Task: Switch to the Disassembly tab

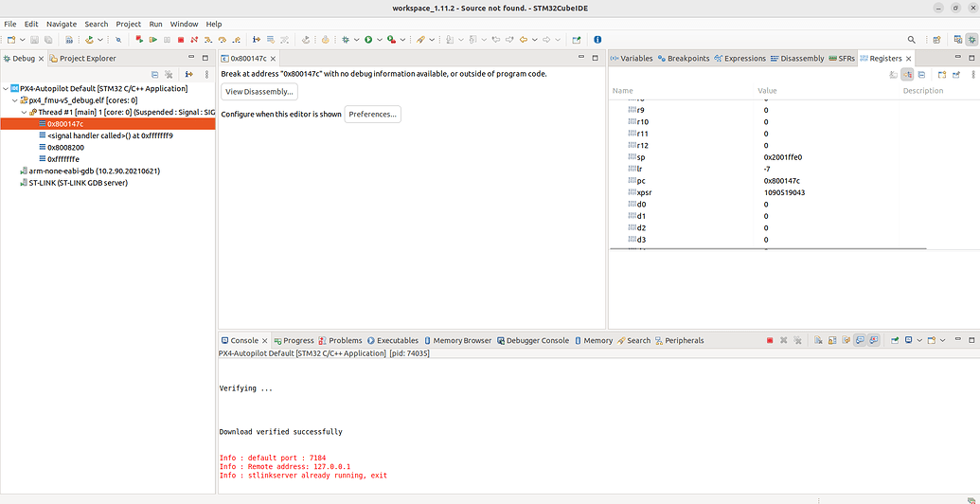Action: tap(797, 58)
